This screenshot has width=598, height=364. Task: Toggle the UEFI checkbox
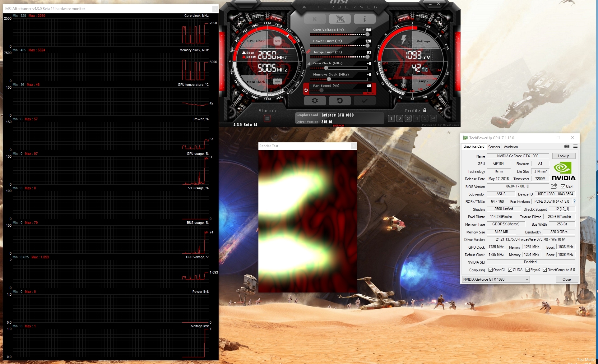point(563,187)
